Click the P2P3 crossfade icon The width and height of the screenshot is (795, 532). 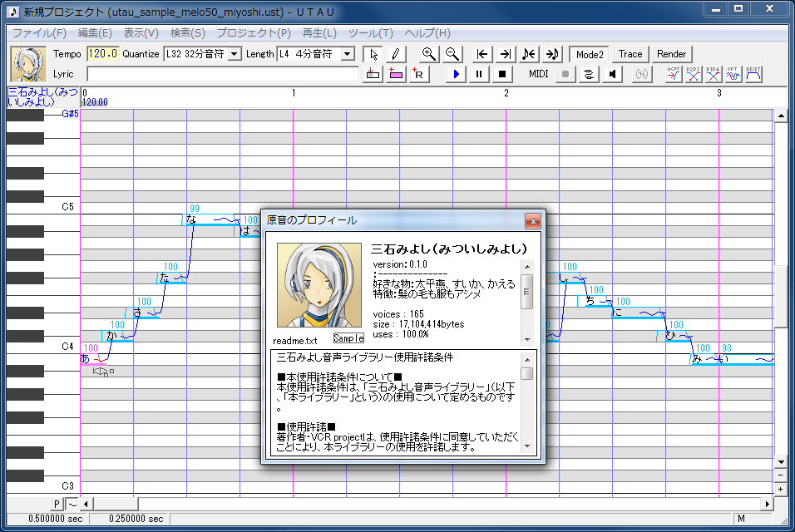tap(693, 74)
